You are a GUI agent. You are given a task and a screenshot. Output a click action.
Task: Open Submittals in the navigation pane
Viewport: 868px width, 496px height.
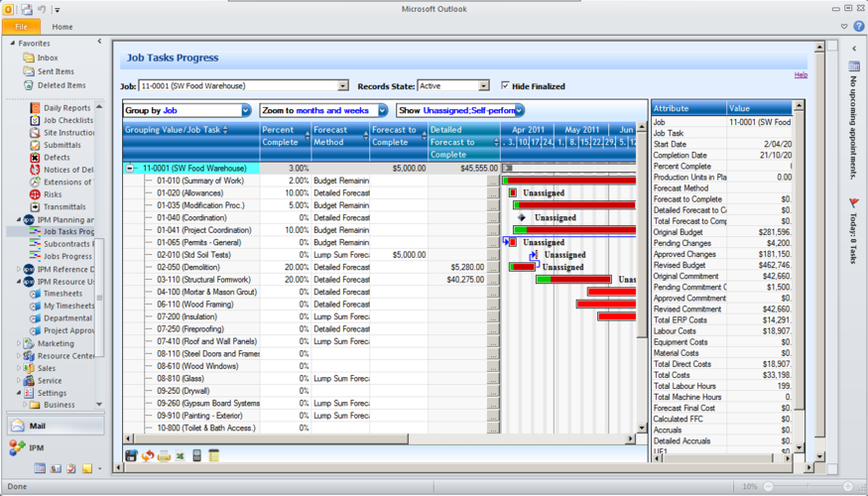click(x=62, y=145)
